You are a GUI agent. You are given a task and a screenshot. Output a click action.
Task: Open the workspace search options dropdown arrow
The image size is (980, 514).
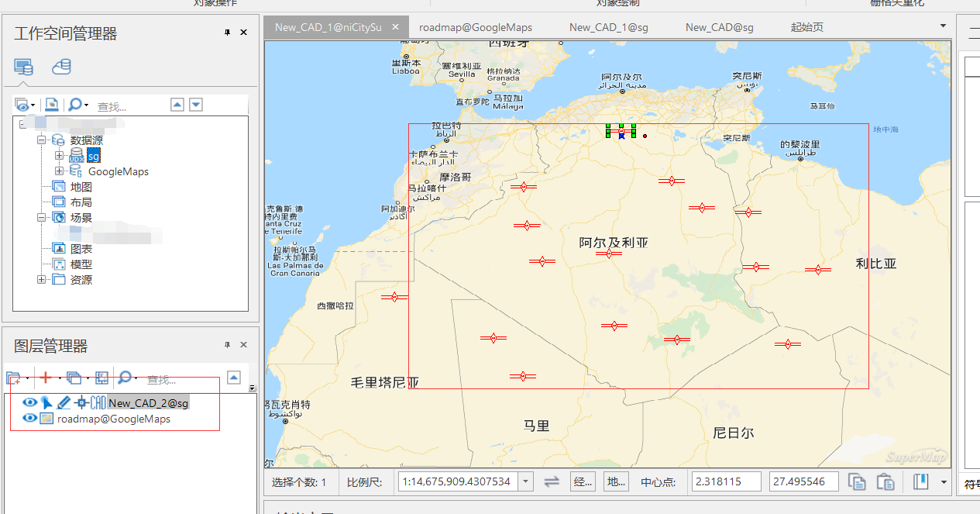86,105
